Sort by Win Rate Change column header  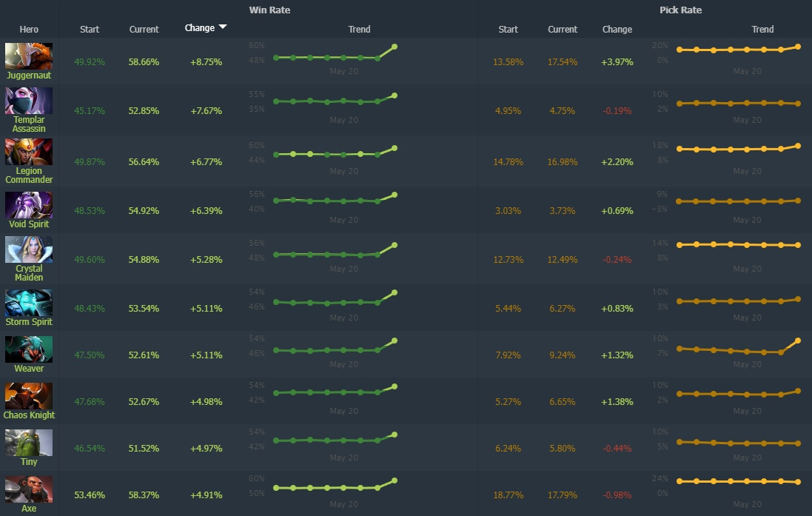200,28
